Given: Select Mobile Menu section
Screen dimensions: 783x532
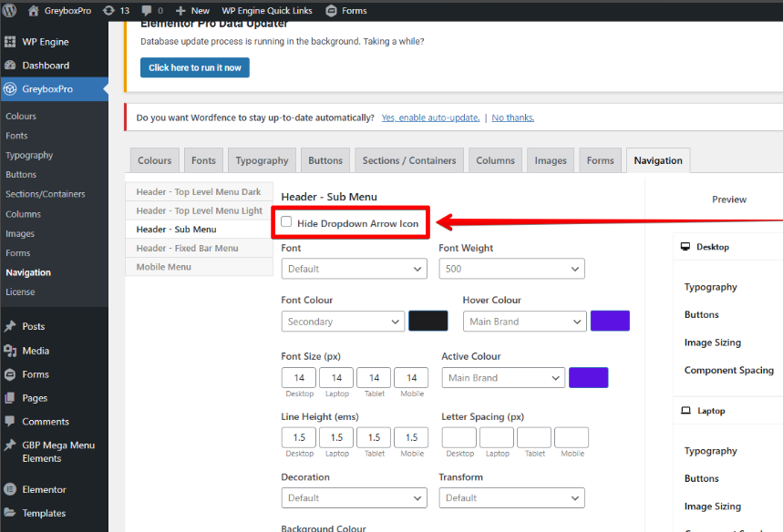Looking at the screenshot, I should (199, 267).
